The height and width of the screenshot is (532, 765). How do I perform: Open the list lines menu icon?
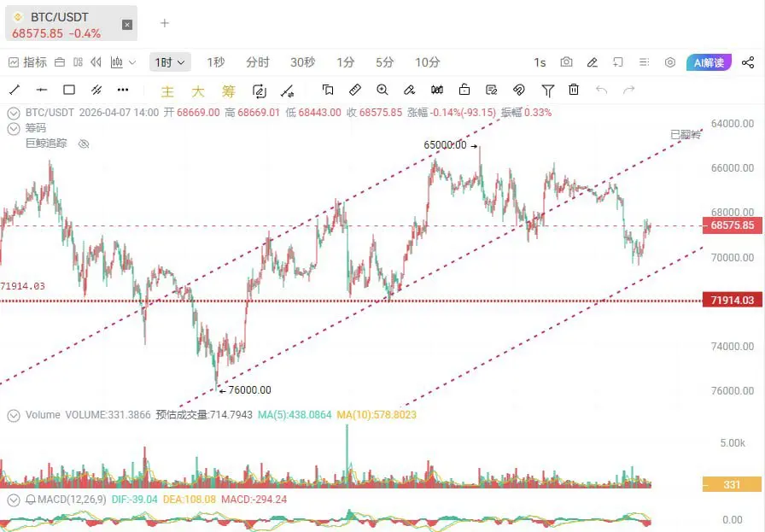coord(644,62)
